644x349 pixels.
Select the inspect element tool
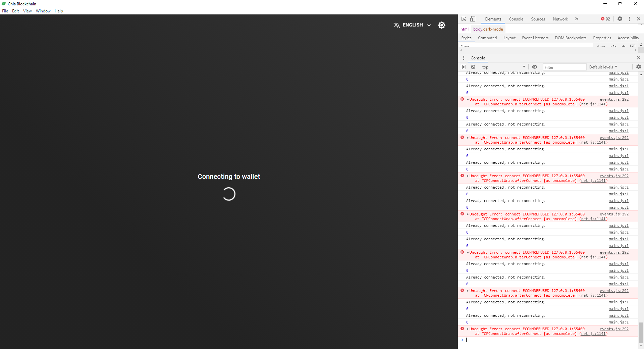tap(464, 19)
